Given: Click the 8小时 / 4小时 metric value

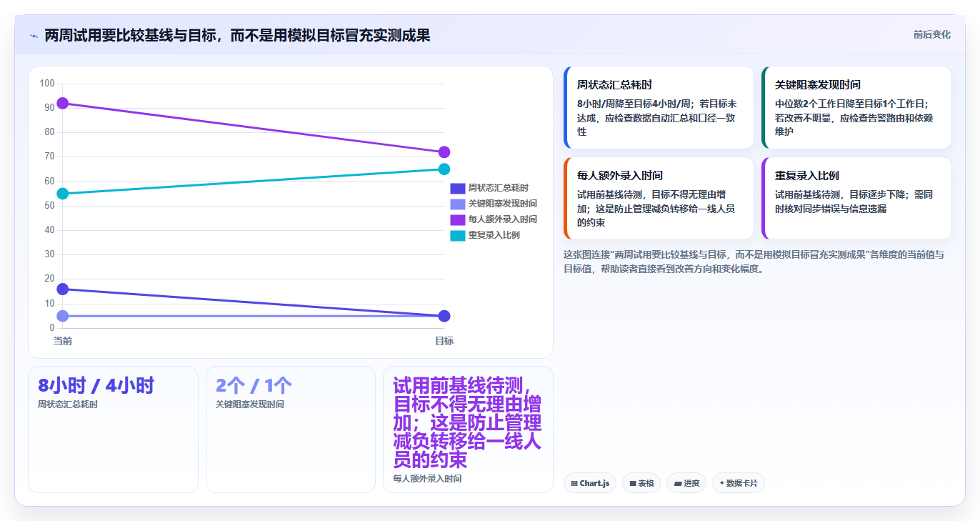Looking at the screenshot, I should tap(96, 385).
